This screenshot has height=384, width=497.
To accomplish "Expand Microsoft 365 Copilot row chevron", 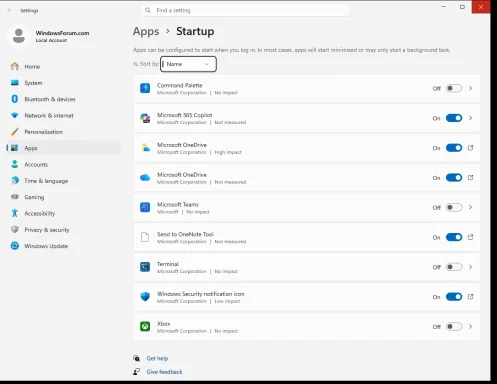I will [x=470, y=118].
